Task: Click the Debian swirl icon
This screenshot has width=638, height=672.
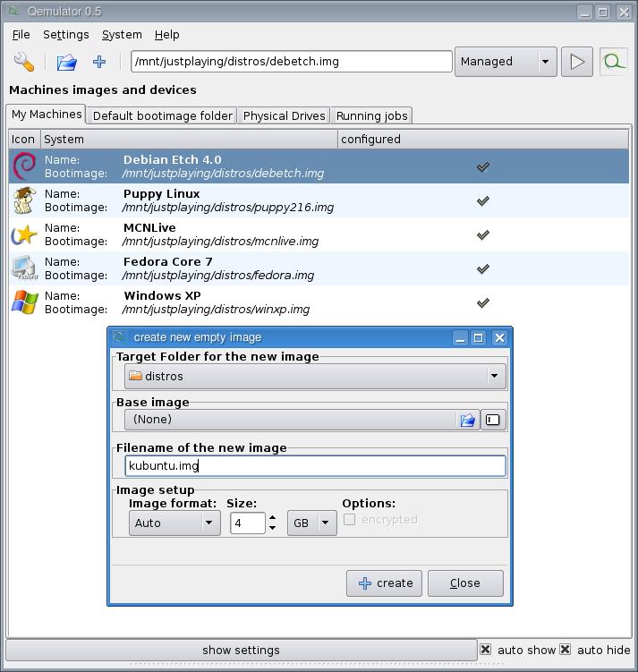Action: click(x=24, y=166)
